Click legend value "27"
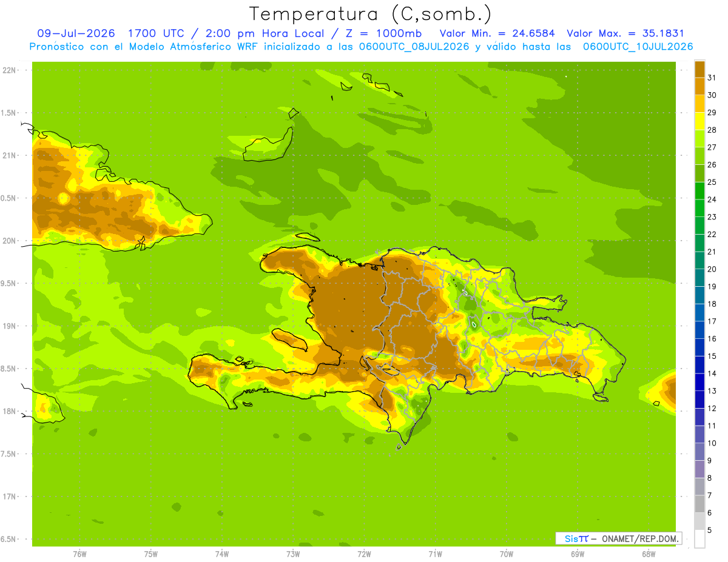Viewport: 728px width, 562px height. (712, 147)
